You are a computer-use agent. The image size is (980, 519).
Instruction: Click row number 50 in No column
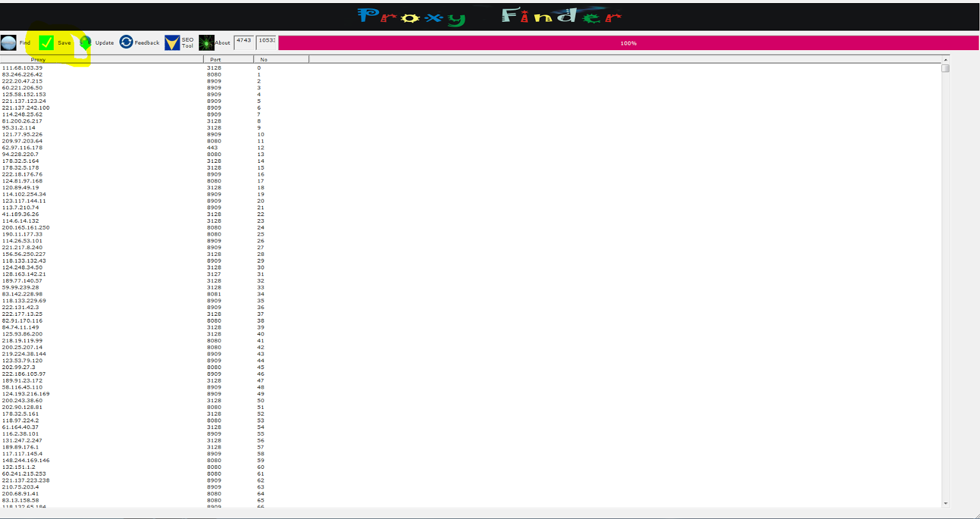pyautogui.click(x=260, y=401)
